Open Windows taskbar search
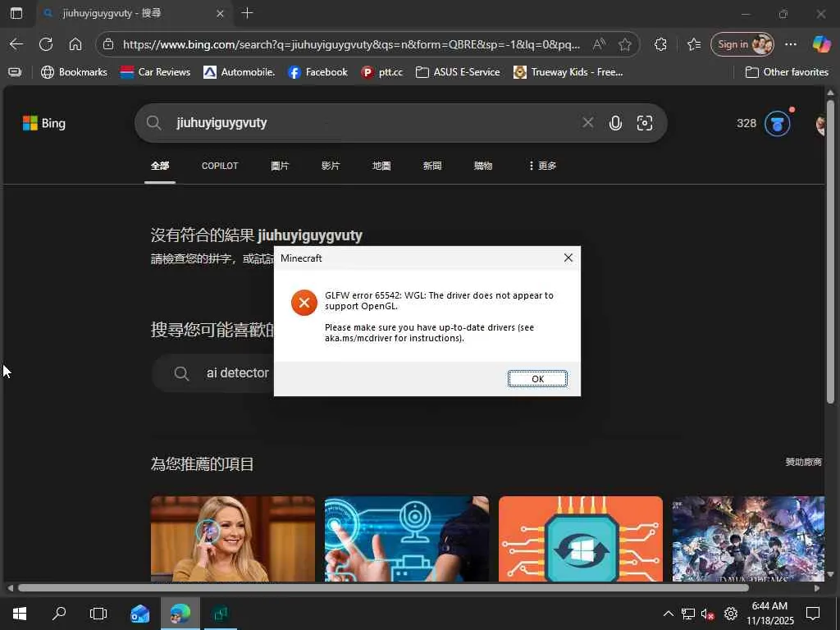 [x=59, y=614]
